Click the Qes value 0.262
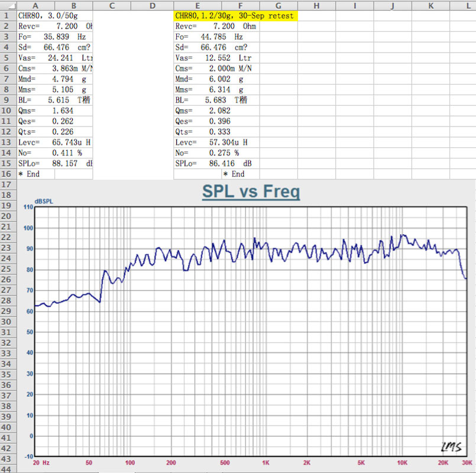Screen dimensions: 476x473 63,121
